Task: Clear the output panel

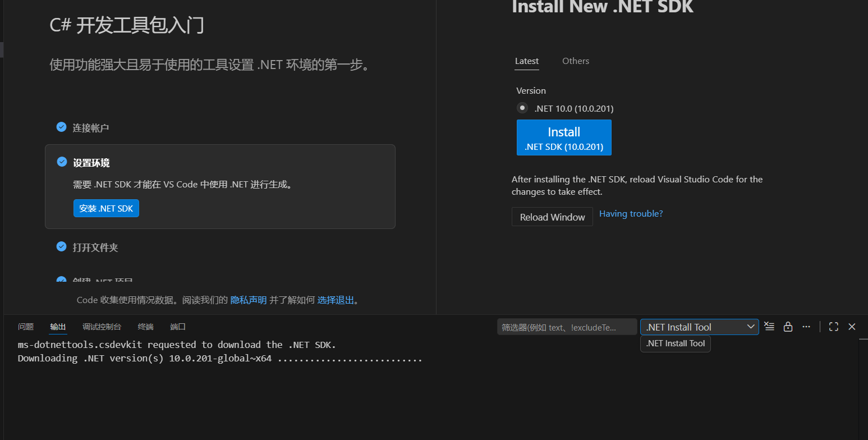Action: coord(770,327)
